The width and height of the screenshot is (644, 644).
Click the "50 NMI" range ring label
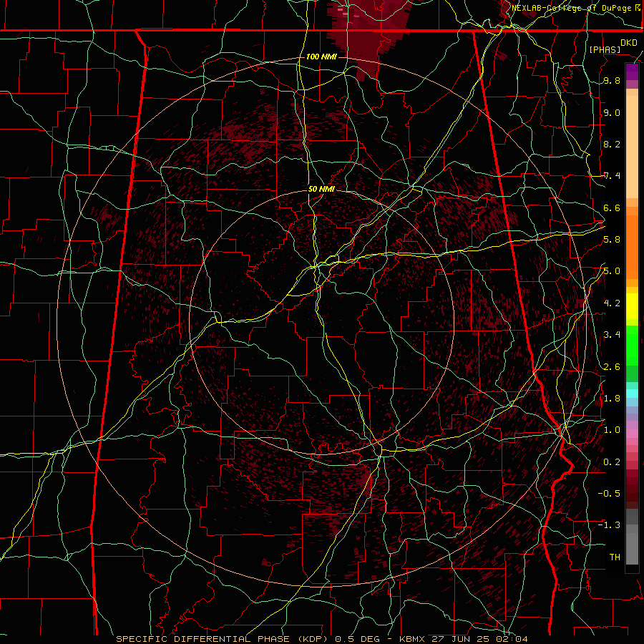321,189
